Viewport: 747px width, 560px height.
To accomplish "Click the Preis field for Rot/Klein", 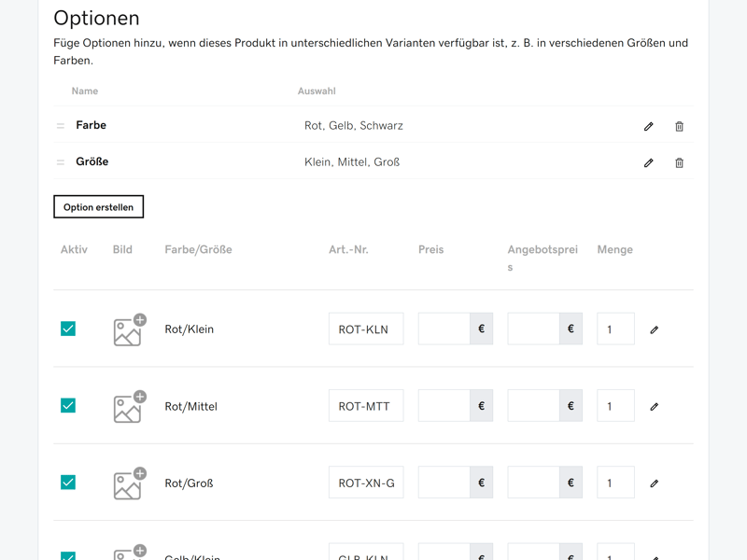I will point(444,329).
